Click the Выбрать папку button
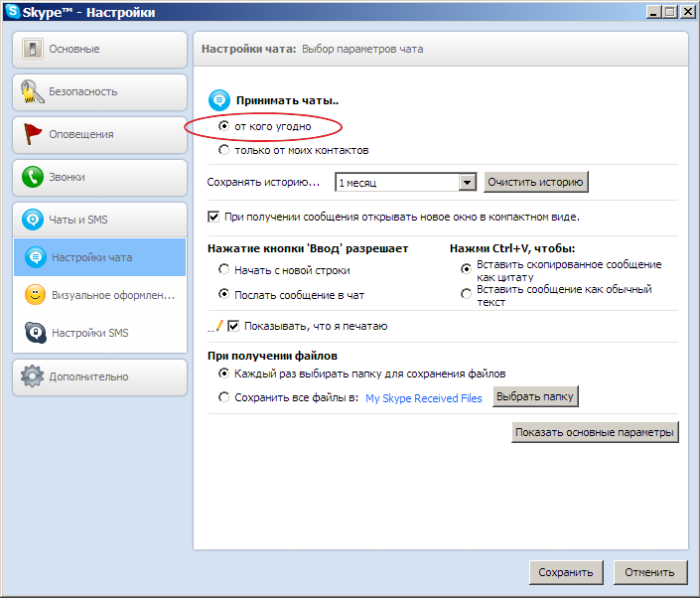Screen dimensions: 700x598 (535, 396)
